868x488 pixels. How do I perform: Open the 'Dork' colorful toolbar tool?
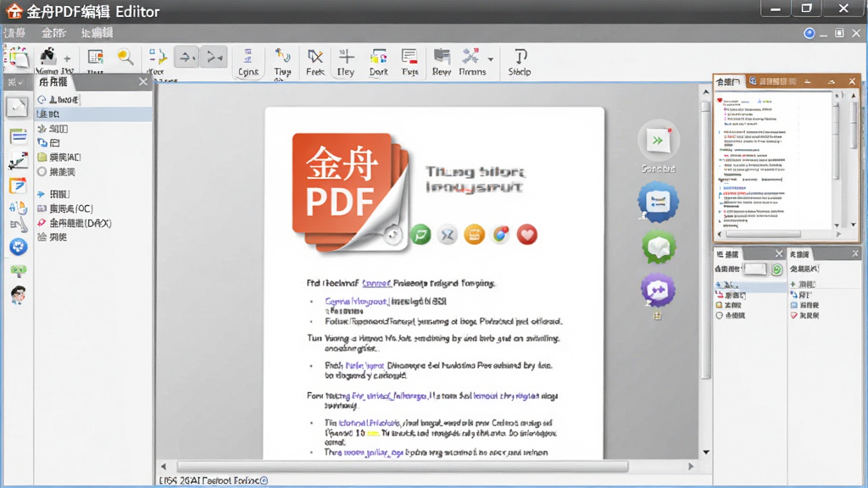pos(379,62)
